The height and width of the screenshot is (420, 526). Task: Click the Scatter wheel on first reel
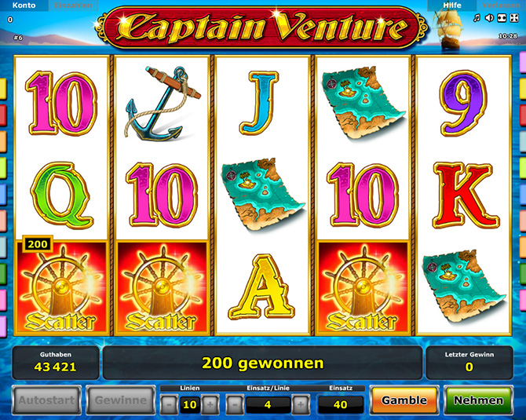click(61, 288)
